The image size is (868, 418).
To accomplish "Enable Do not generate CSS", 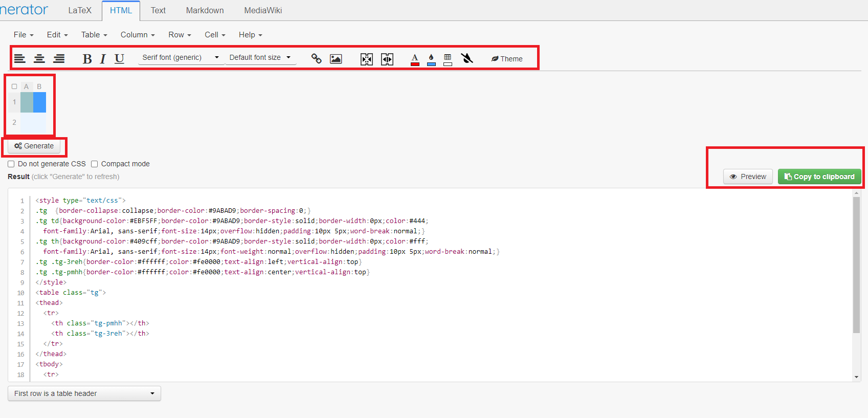I will pos(11,164).
